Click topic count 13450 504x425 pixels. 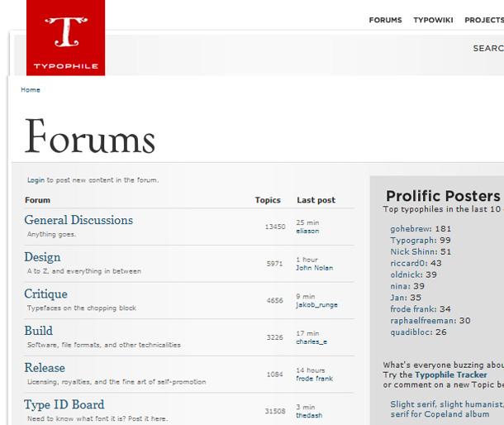coord(275,227)
